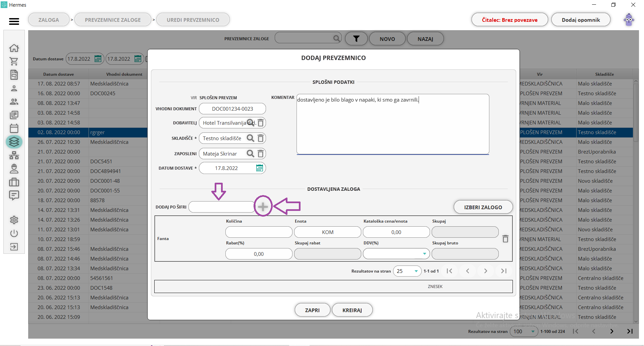Clear the Dobavitelj field with trash icon
Viewport: 644px width, 346px height.
click(261, 123)
